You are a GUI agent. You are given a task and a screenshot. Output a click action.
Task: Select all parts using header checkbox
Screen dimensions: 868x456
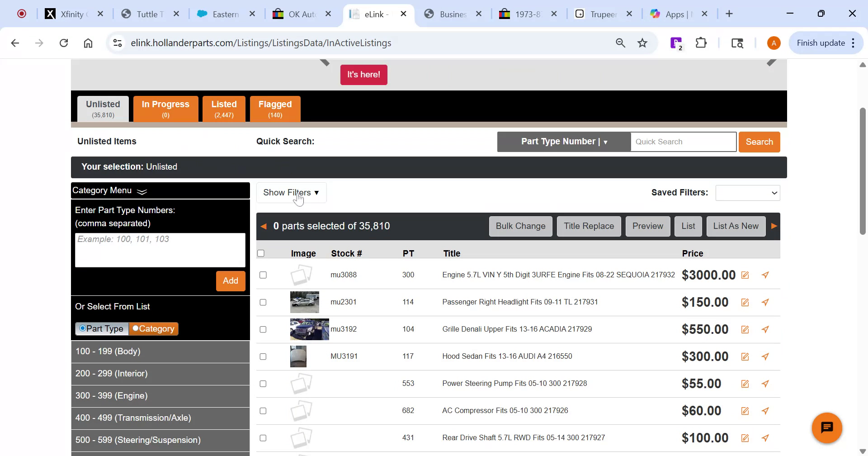point(261,253)
